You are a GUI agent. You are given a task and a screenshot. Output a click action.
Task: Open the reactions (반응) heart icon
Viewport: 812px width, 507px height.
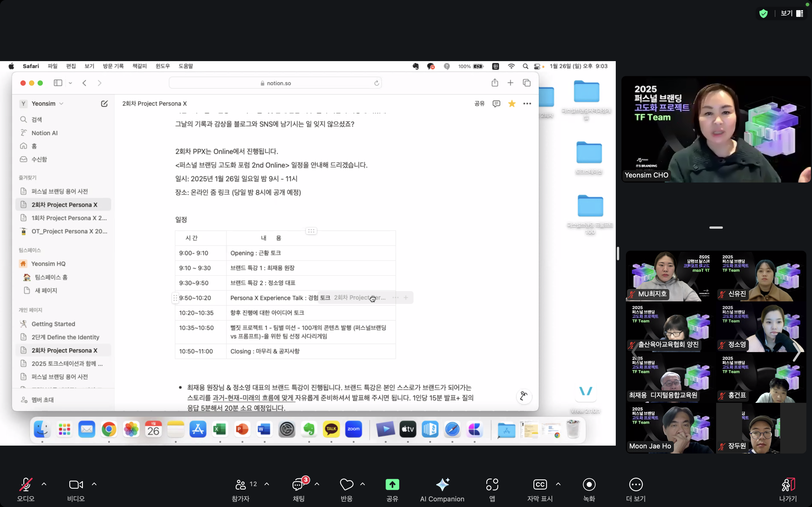coord(346,484)
